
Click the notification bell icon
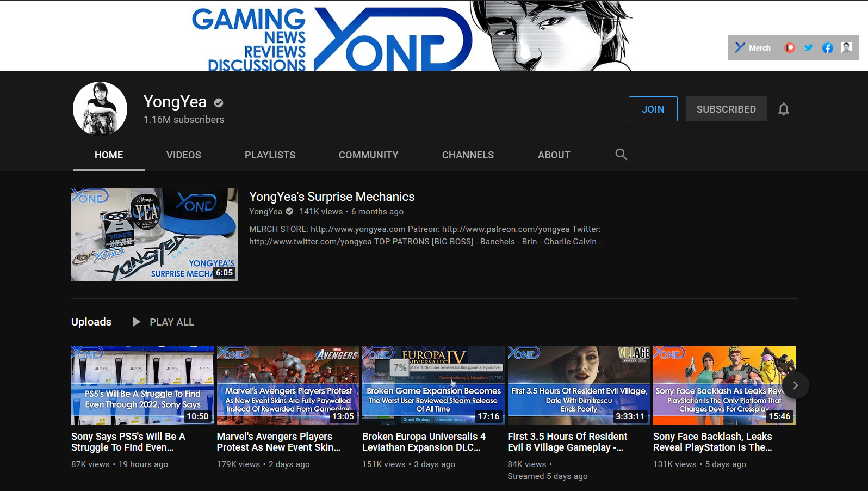pyautogui.click(x=783, y=109)
